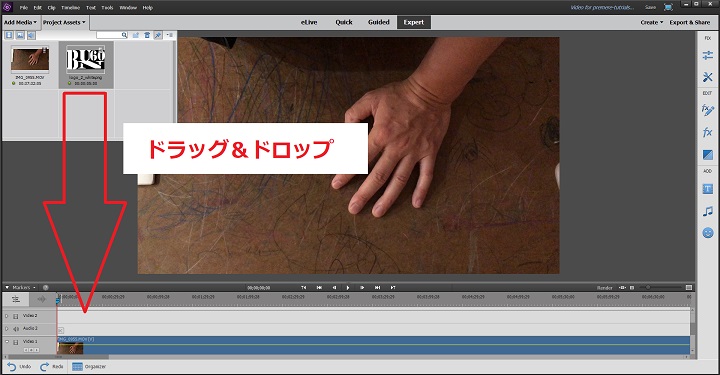This screenshot has width=720, height=375.
Task: Expand the Video 2 track
Action: pyautogui.click(x=6, y=316)
